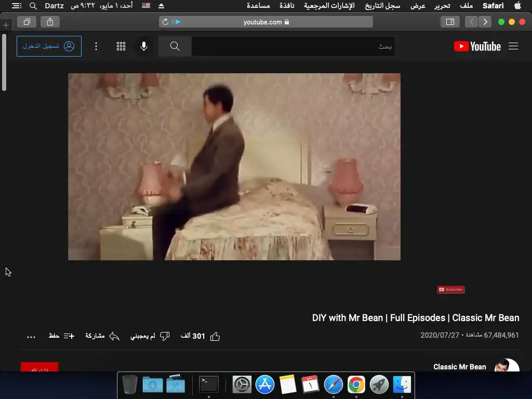
Task: Show Safari tab overview
Action: click(27, 22)
